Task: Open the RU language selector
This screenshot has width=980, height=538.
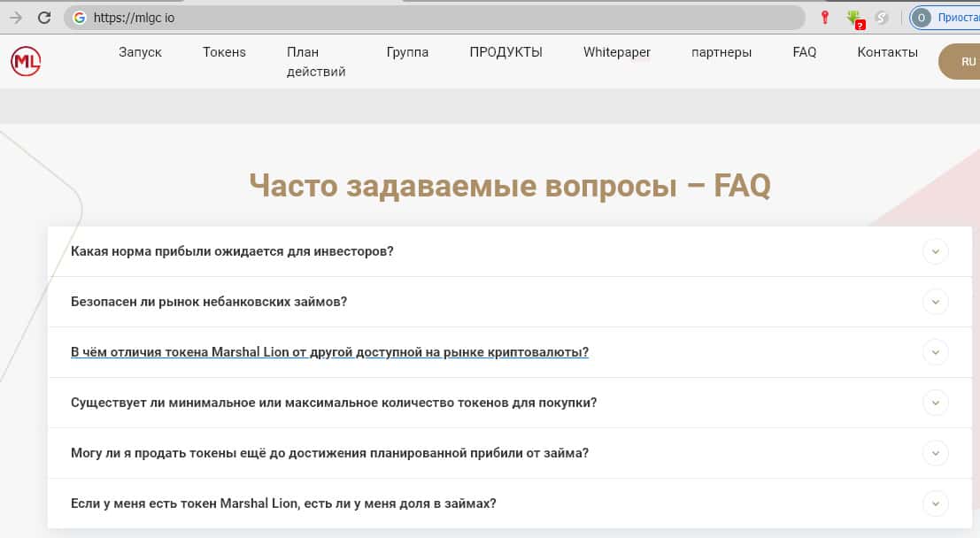Action: (x=967, y=61)
